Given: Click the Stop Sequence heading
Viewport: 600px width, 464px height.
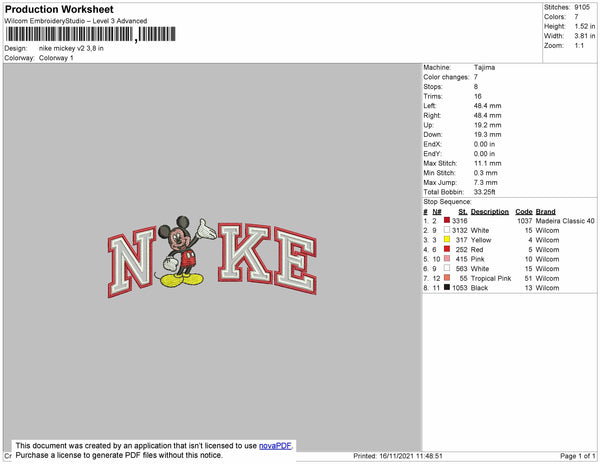Looking at the screenshot, I should tap(447, 202).
